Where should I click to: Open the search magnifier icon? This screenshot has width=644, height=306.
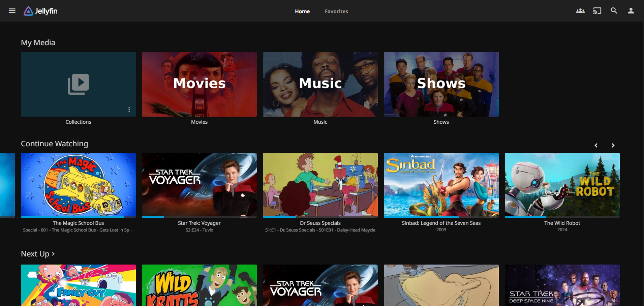click(614, 11)
